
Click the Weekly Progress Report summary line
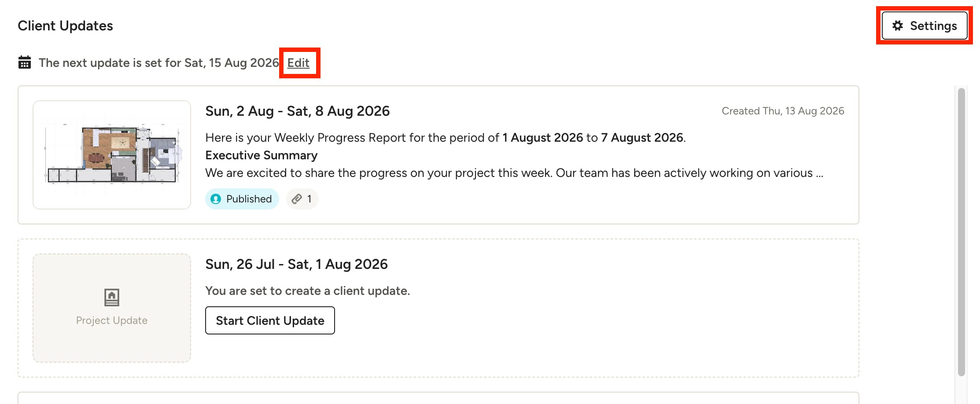(x=446, y=138)
